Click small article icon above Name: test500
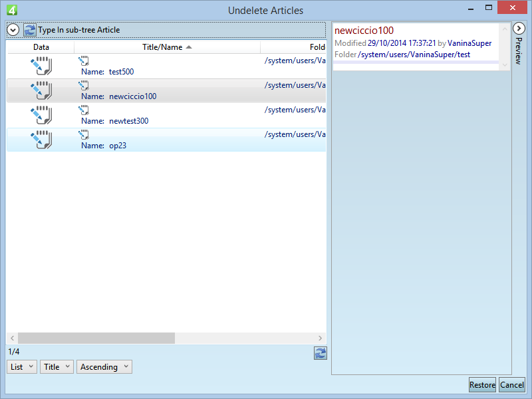The height and width of the screenshot is (399, 532). pos(84,61)
